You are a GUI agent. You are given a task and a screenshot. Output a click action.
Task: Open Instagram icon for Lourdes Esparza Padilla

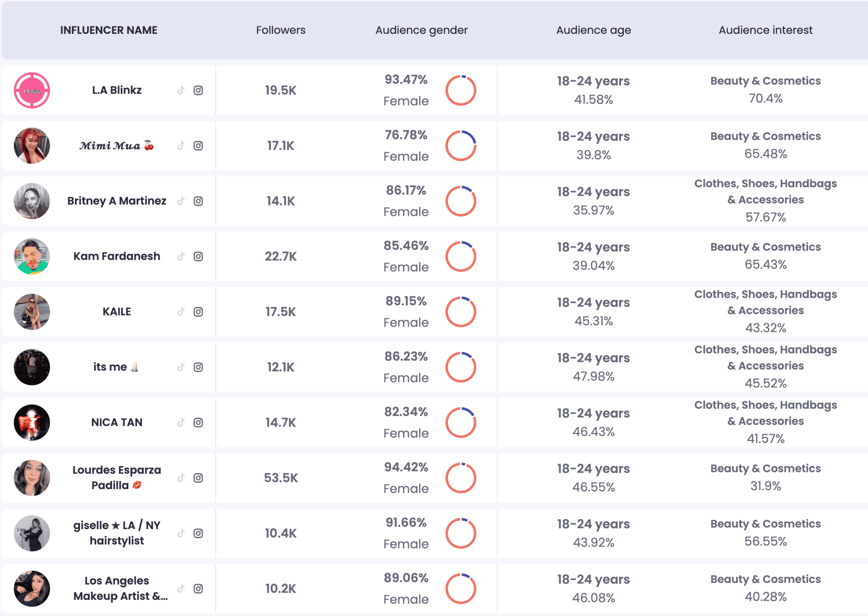(x=198, y=478)
